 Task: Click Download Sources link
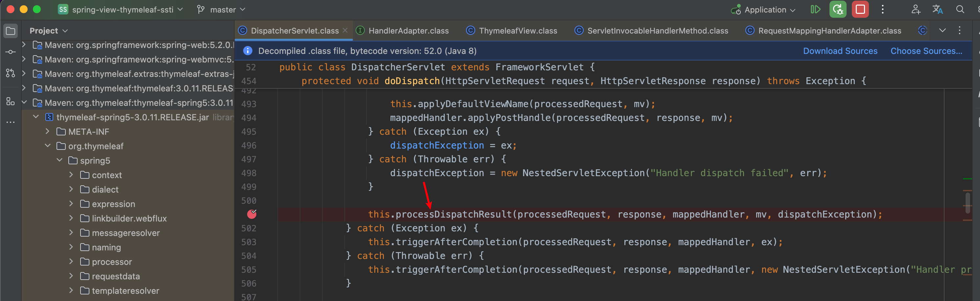(840, 51)
